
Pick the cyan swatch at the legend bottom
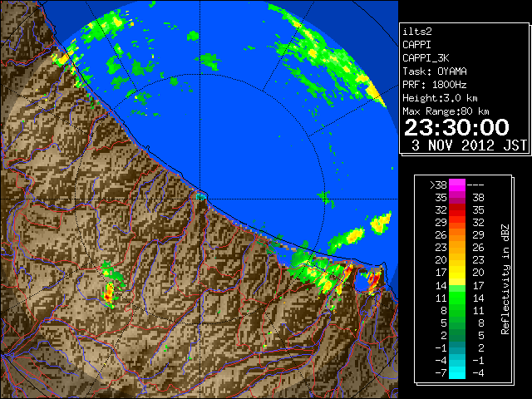[457, 373]
